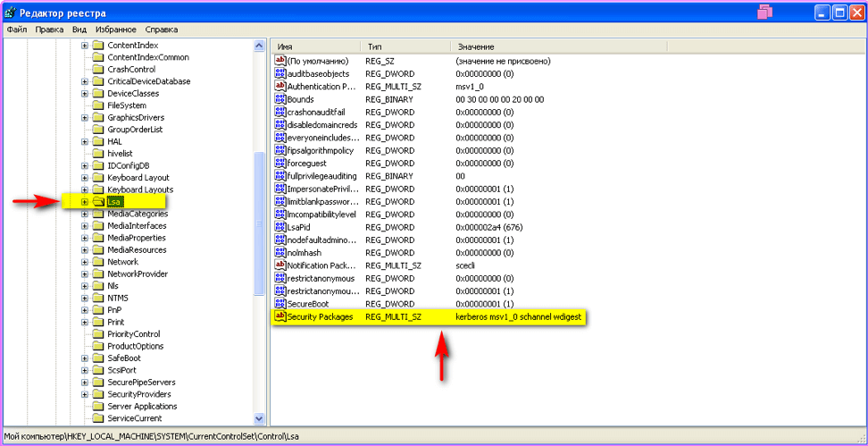Sort values by the Имя column header
868x446 pixels.
pyautogui.click(x=316, y=47)
